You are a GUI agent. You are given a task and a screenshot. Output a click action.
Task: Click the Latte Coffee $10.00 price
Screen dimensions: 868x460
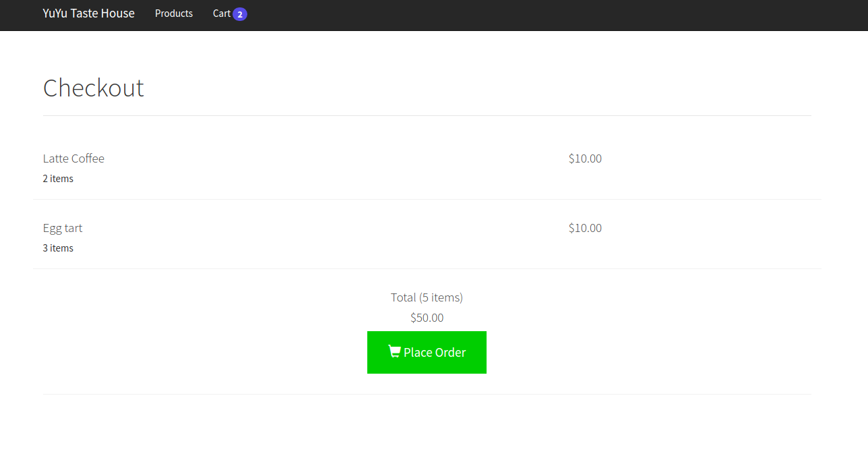pos(585,159)
